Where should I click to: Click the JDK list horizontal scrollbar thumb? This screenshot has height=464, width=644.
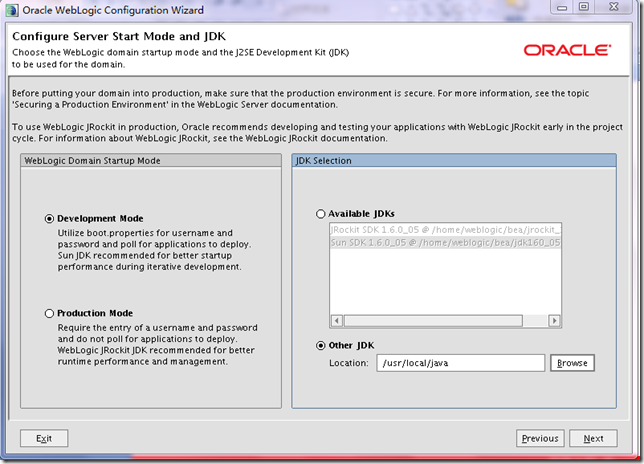pos(433,320)
